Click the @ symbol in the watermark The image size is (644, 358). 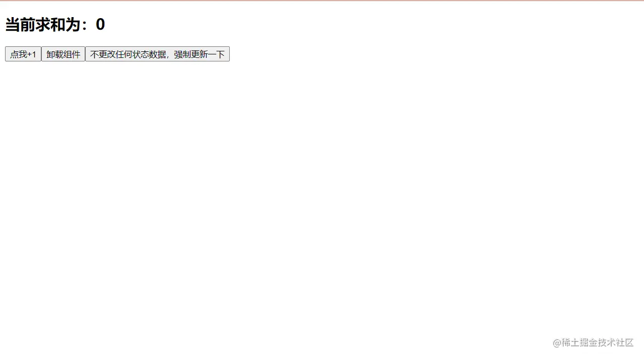[557, 343]
